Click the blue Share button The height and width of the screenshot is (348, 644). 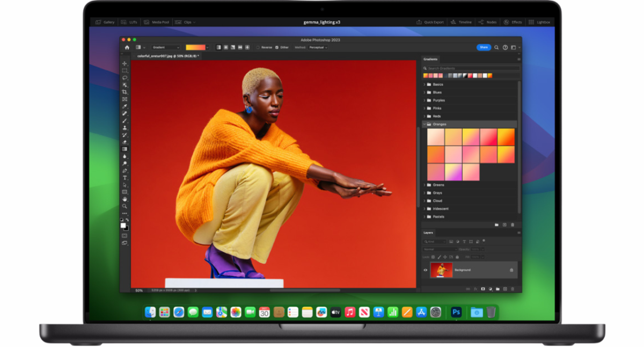tap(484, 47)
